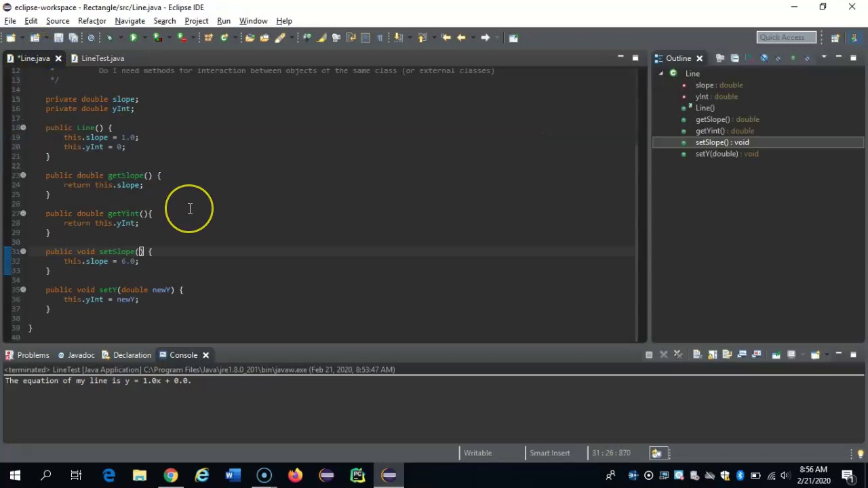
Task: Open the New file dropdown arrow
Action: [x=22, y=37]
